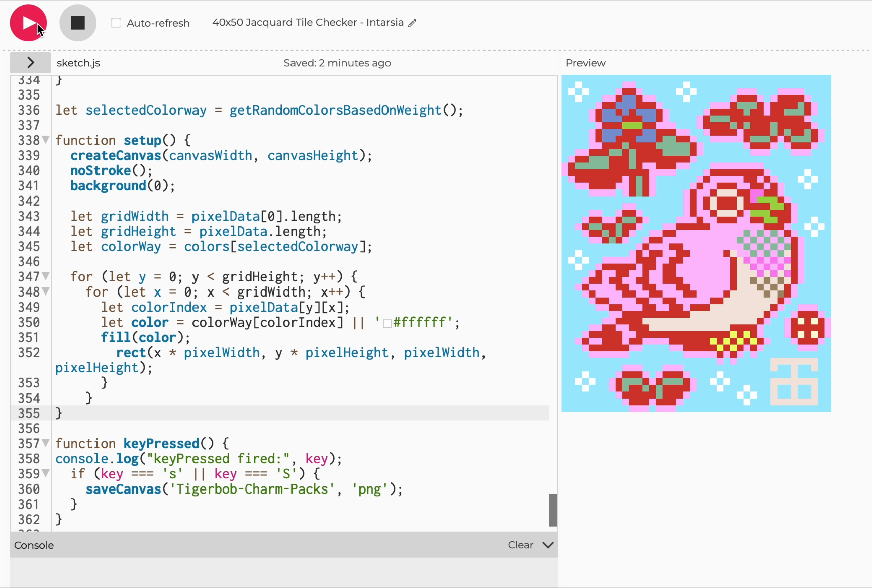This screenshot has height=588, width=872.
Task: Click gridWidth declaration on line 343
Action: pyautogui.click(x=206, y=216)
